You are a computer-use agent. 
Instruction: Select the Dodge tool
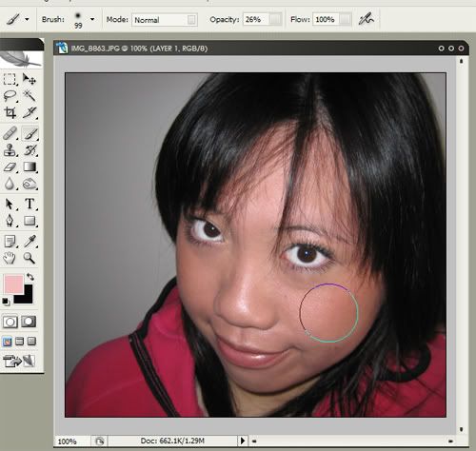(30, 184)
